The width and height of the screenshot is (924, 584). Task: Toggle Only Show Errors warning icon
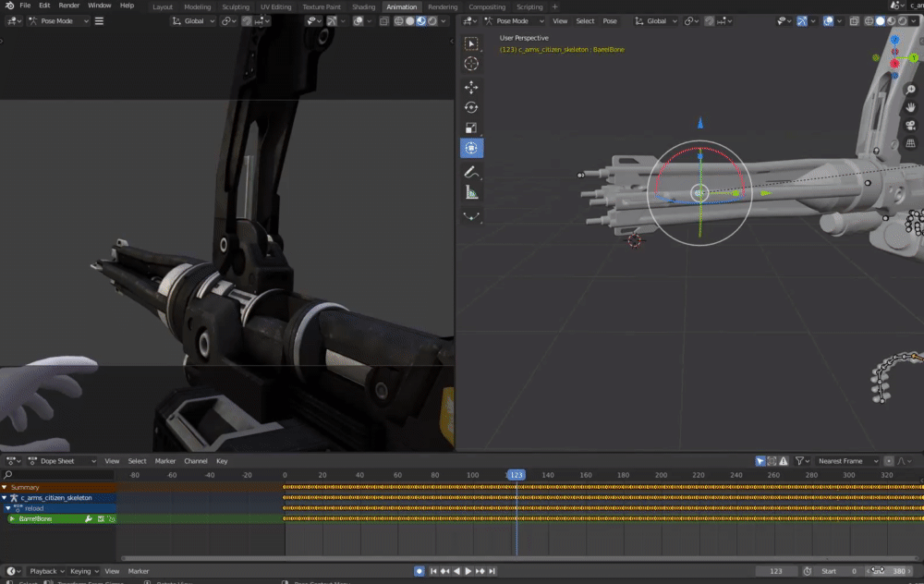[x=783, y=461]
